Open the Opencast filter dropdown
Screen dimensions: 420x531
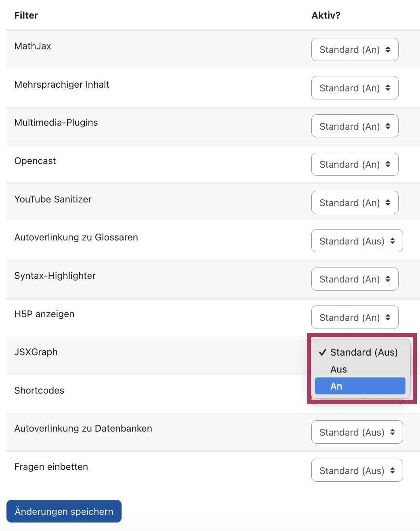point(355,164)
